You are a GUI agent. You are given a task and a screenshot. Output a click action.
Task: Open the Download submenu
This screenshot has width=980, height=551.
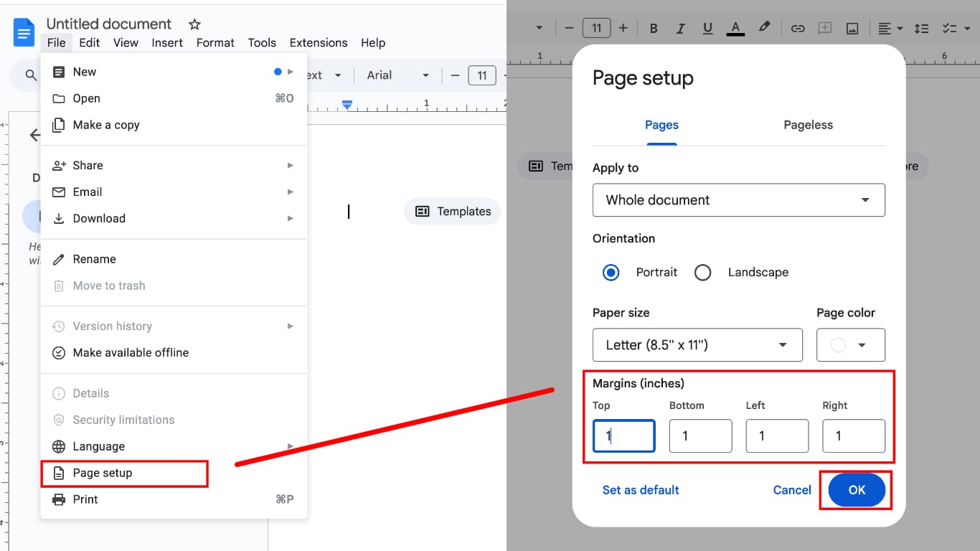[x=98, y=218]
